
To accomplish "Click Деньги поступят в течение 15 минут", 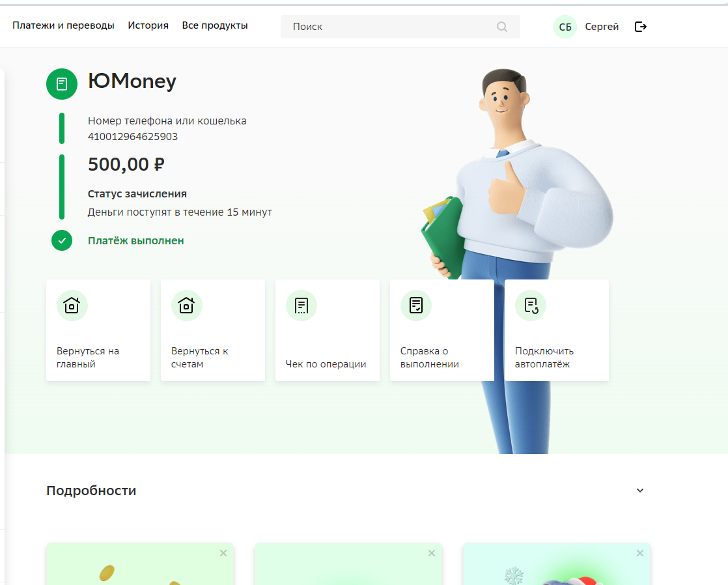I will point(180,212).
